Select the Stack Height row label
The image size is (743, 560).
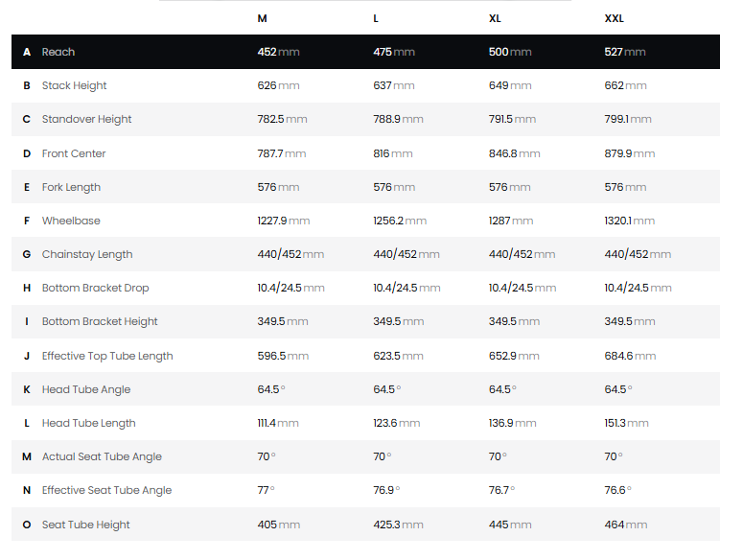[x=75, y=85]
